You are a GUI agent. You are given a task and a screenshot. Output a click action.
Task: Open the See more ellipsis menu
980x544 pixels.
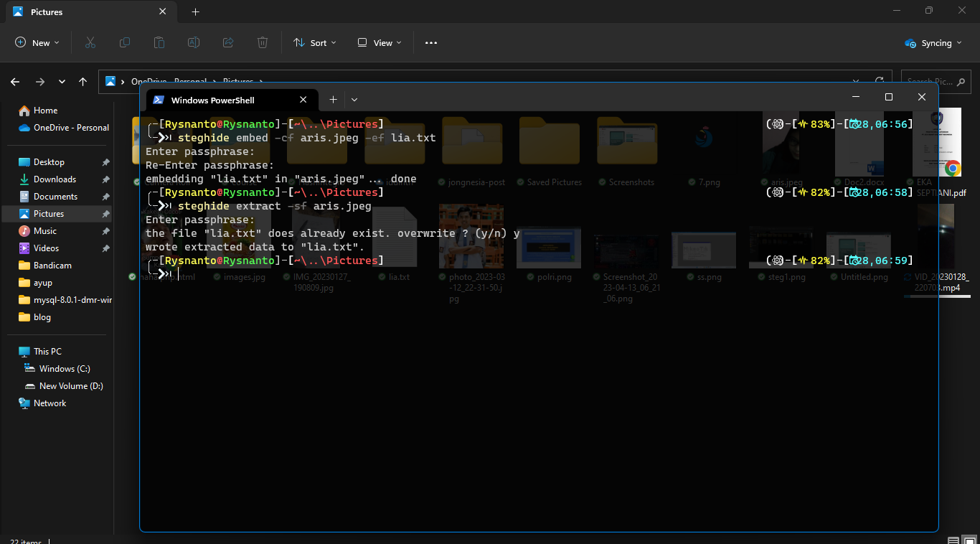(431, 43)
